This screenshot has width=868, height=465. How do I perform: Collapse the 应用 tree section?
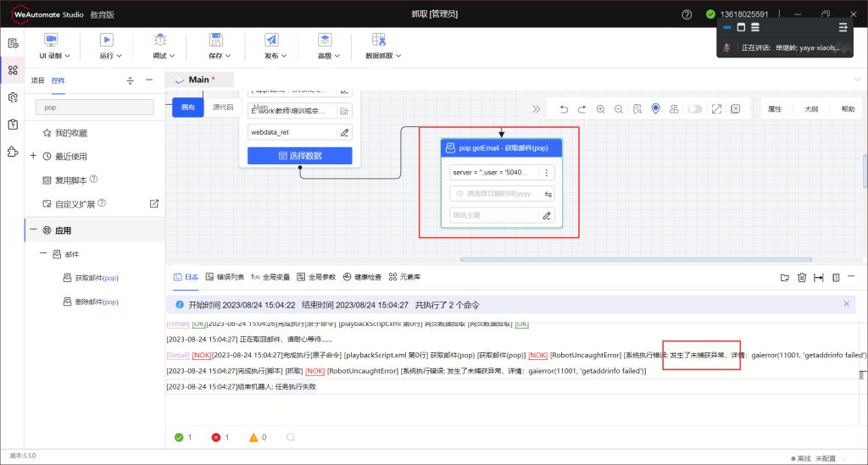click(34, 230)
